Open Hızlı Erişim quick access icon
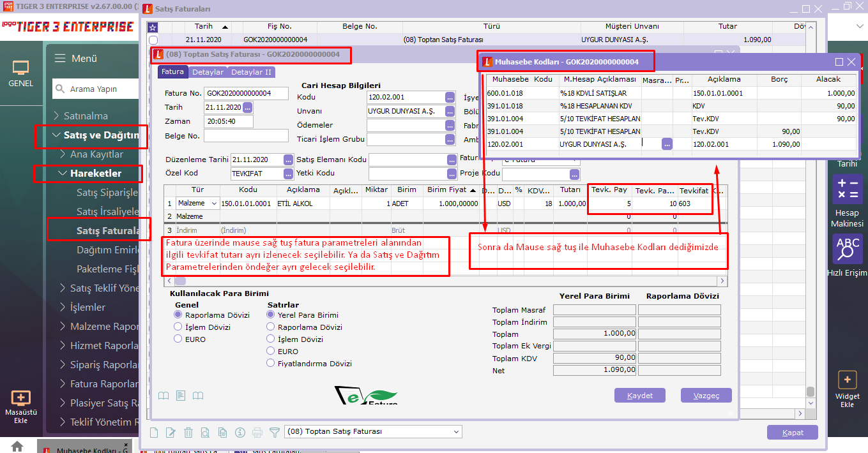The width and height of the screenshot is (868, 453). [847, 249]
